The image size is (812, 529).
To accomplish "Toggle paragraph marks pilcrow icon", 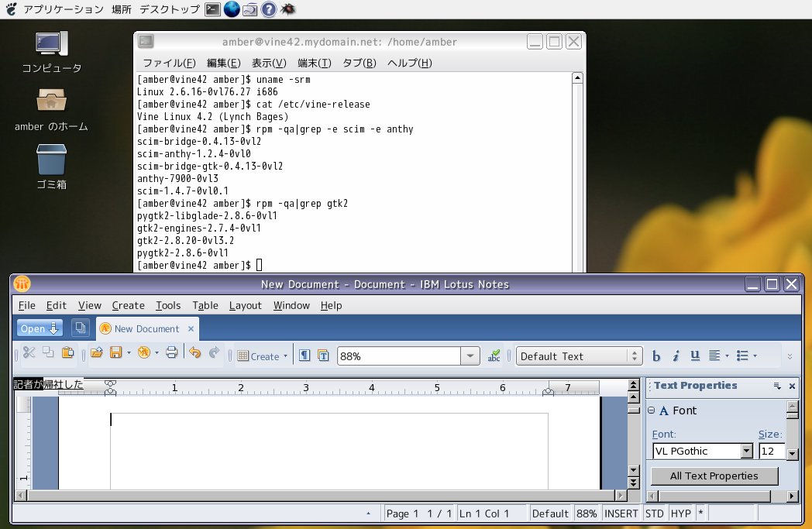I will coord(304,356).
